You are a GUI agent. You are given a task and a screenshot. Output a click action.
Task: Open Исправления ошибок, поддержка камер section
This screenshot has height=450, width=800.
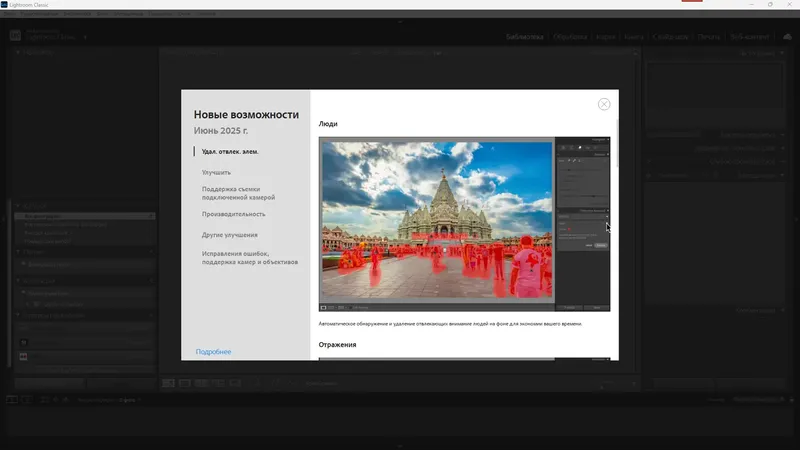[249, 258]
